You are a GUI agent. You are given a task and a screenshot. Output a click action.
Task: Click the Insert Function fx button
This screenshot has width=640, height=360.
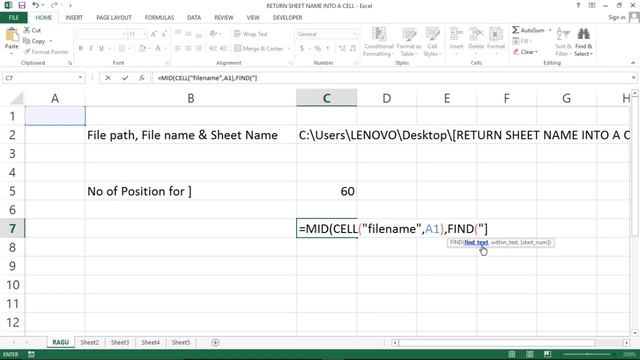[x=142, y=78]
